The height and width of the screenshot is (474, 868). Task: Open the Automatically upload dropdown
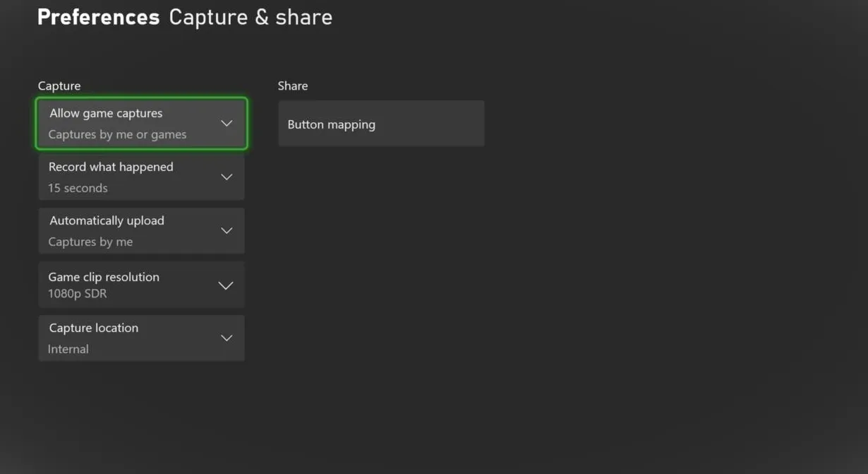click(141, 231)
